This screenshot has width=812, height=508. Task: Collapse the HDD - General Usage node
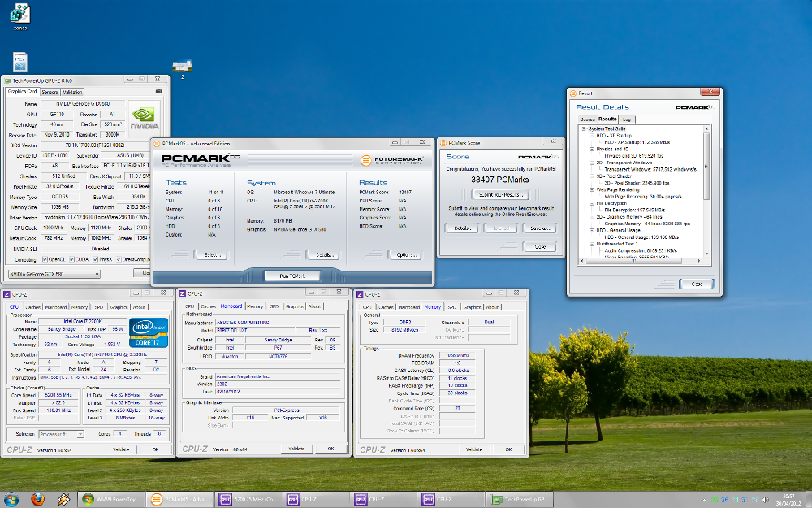coord(591,230)
